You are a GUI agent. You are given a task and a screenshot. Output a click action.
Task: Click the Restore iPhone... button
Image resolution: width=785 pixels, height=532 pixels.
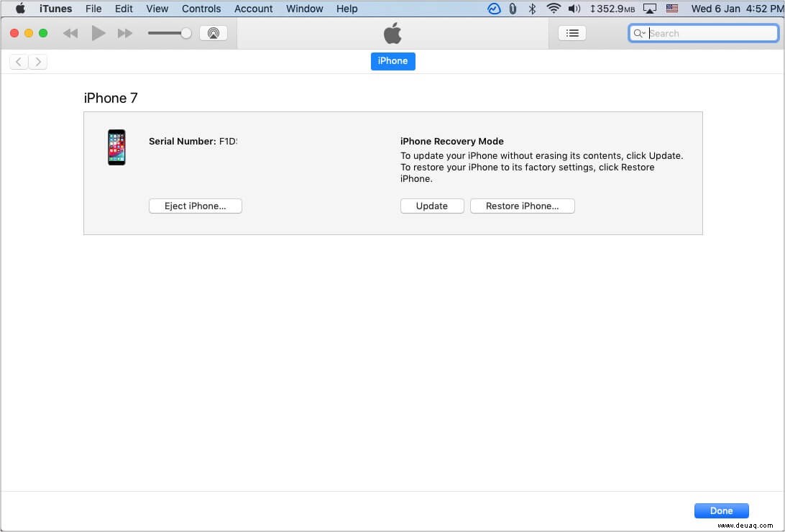522,206
